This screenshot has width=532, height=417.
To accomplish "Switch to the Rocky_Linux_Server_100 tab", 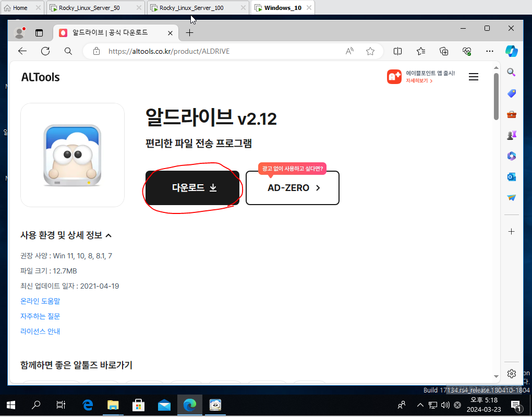I will 198,8.
